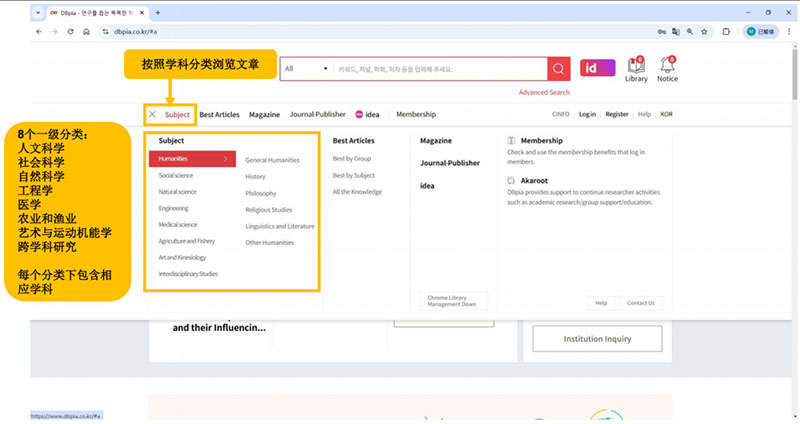This screenshot has height=424, width=800.
Task: Open browser extensions puzzle icon
Action: click(726, 32)
